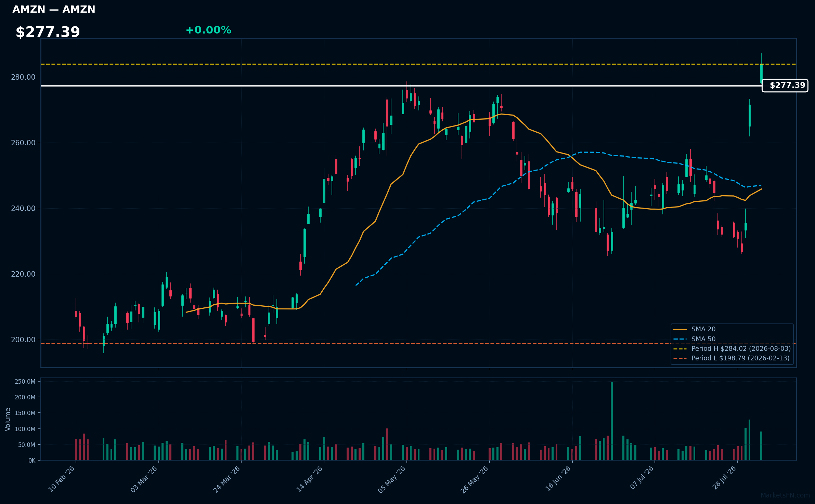Click the 50.0M volume axis label
815x504 pixels.
tap(27, 445)
